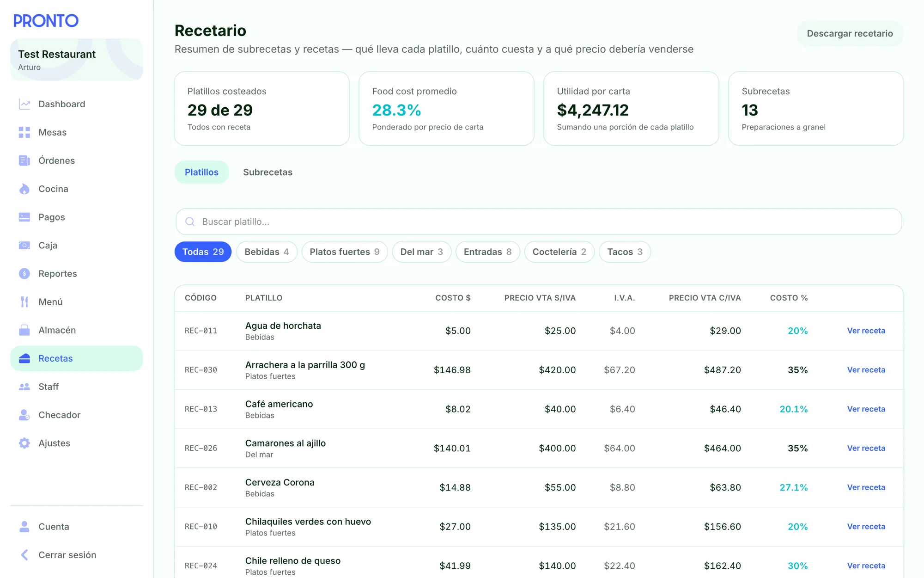The width and height of the screenshot is (924, 578).
Task: Open the Staff people icon
Action: [x=24, y=387]
